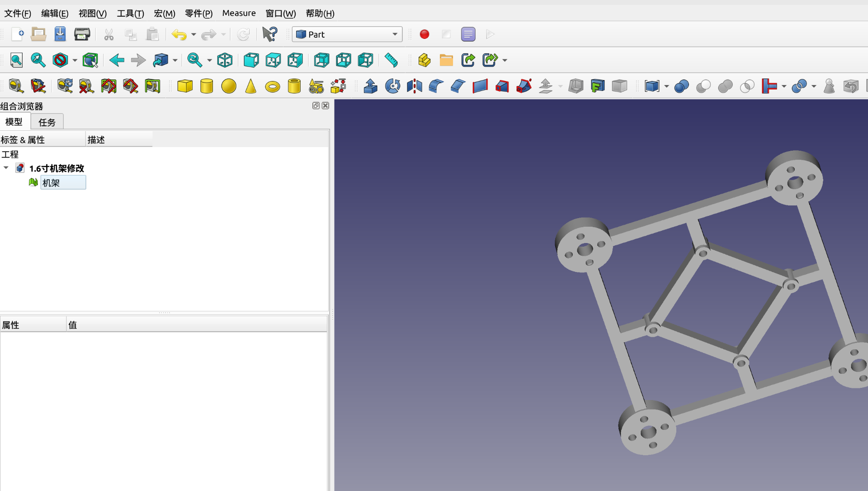Image resolution: width=868 pixels, height=491 pixels.
Task: Click the Extrude tool icon
Action: (x=371, y=86)
